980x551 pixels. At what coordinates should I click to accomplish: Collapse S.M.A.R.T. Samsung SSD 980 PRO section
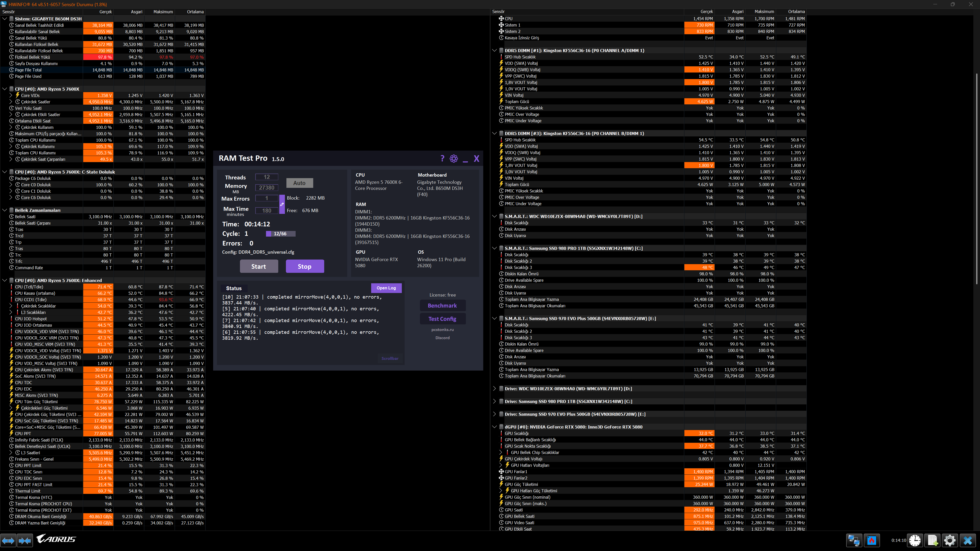pyautogui.click(x=494, y=248)
